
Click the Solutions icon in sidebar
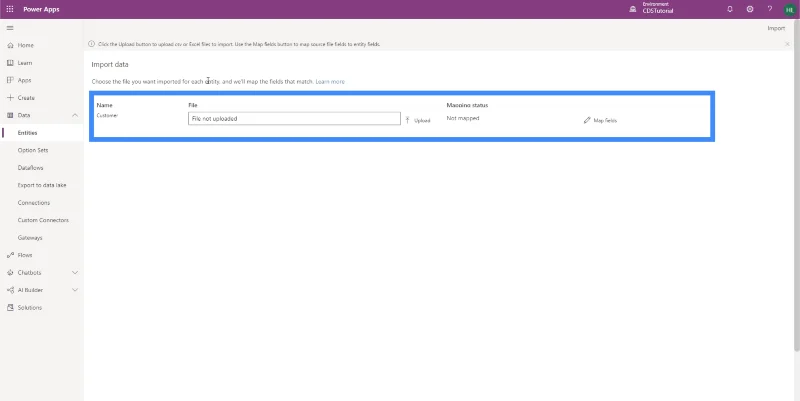coord(10,308)
